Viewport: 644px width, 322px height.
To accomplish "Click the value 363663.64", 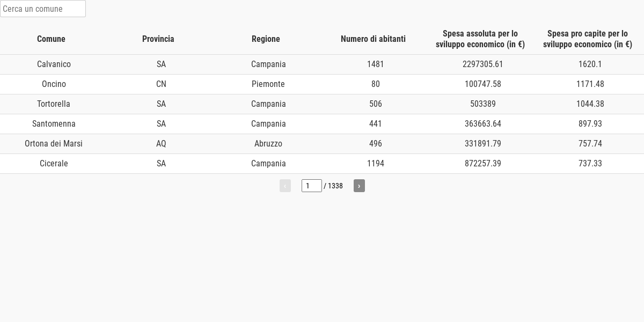I will (x=483, y=124).
